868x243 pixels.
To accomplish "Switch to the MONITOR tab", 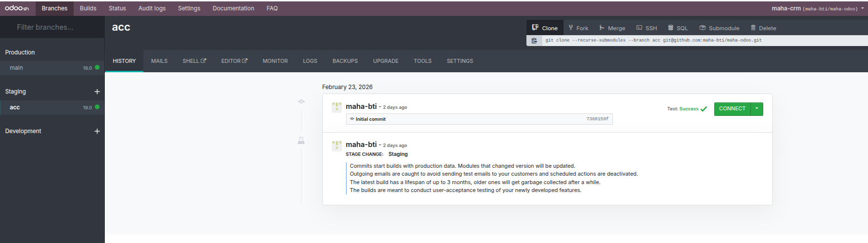I will (x=275, y=61).
